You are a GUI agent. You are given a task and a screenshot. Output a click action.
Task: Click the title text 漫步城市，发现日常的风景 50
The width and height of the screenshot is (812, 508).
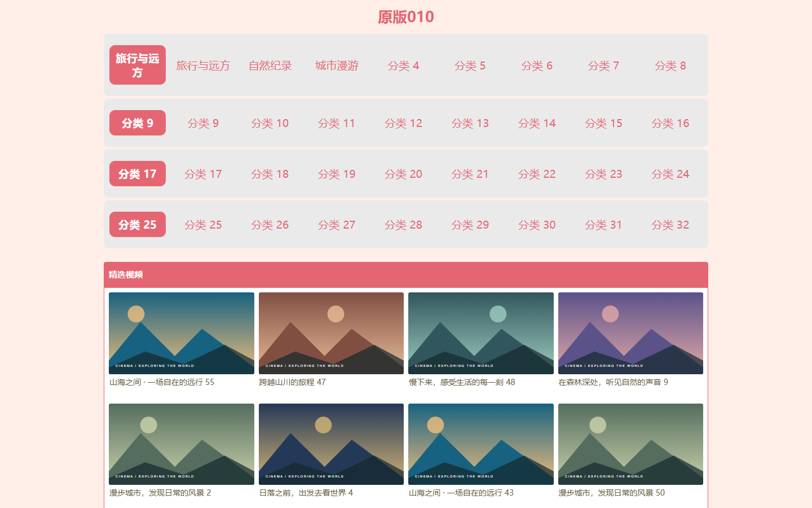(612, 493)
